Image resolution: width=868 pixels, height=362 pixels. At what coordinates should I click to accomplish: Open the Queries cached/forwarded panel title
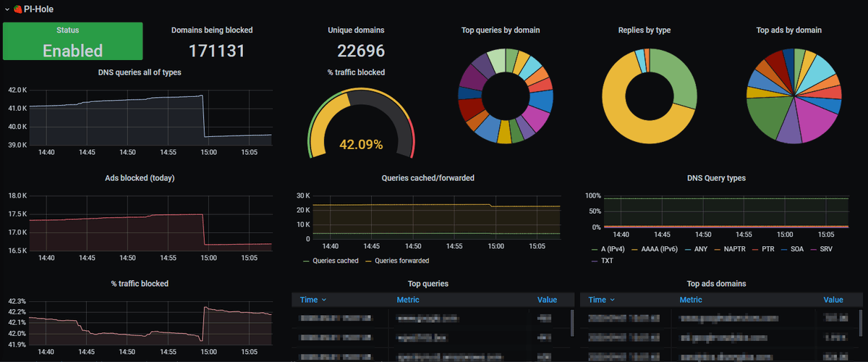tap(427, 177)
